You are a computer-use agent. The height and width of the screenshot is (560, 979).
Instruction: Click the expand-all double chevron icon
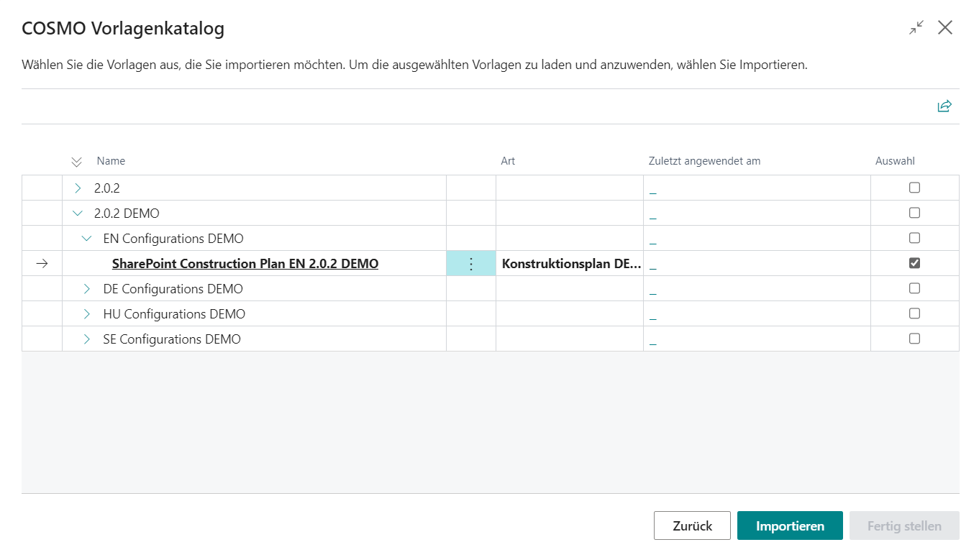point(77,162)
